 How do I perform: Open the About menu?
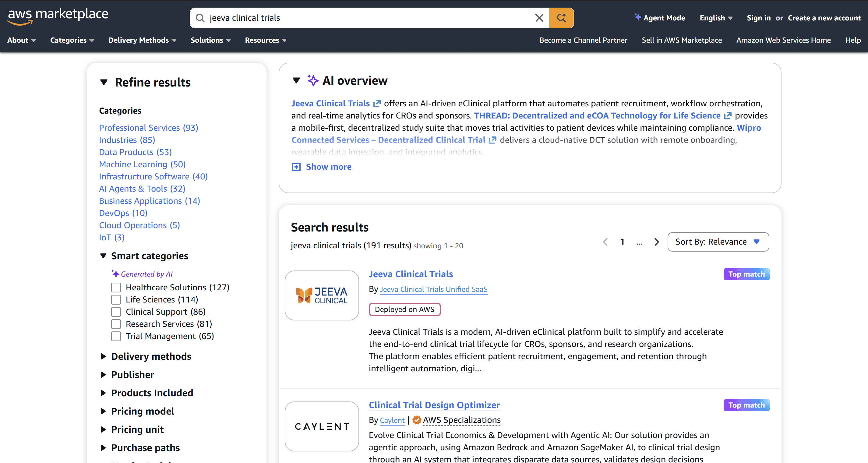(x=22, y=40)
